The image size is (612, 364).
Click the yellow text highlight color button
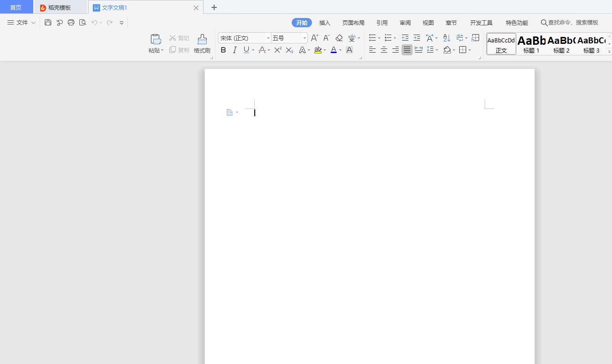pyautogui.click(x=318, y=50)
